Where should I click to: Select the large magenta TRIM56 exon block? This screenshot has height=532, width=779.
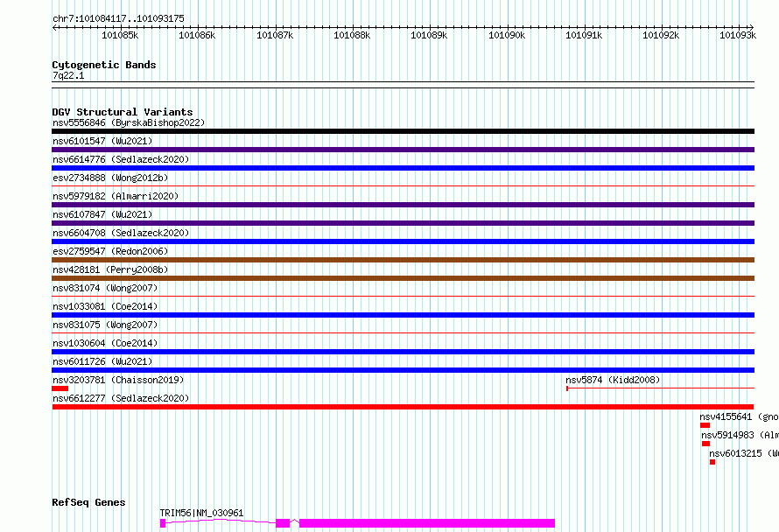point(427,523)
